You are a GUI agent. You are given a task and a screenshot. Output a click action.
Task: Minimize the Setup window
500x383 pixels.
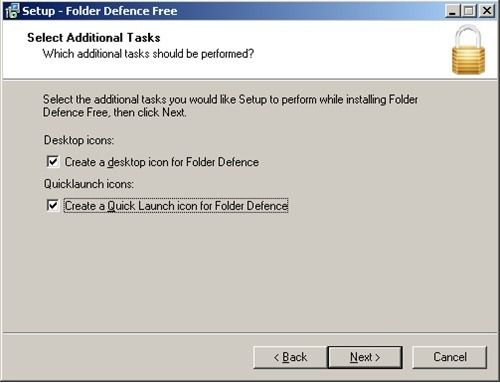tap(452, 11)
